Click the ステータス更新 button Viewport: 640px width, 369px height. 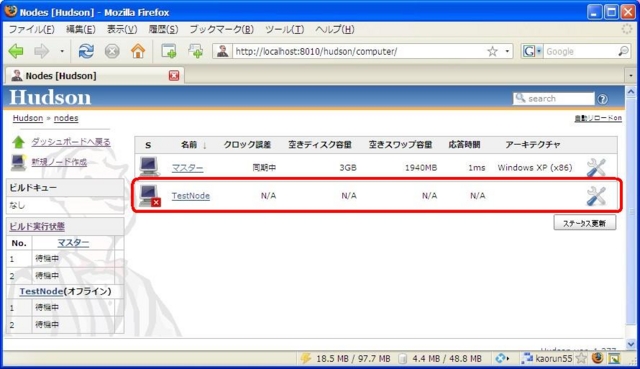coord(584,223)
